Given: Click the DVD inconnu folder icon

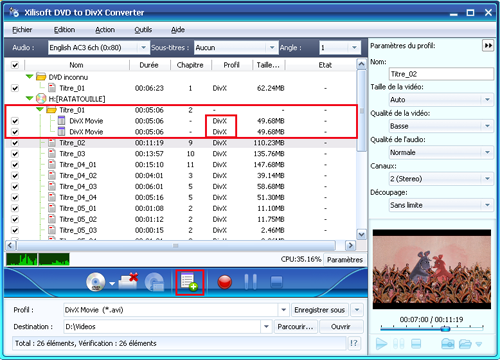Looking at the screenshot, I should (x=41, y=77).
